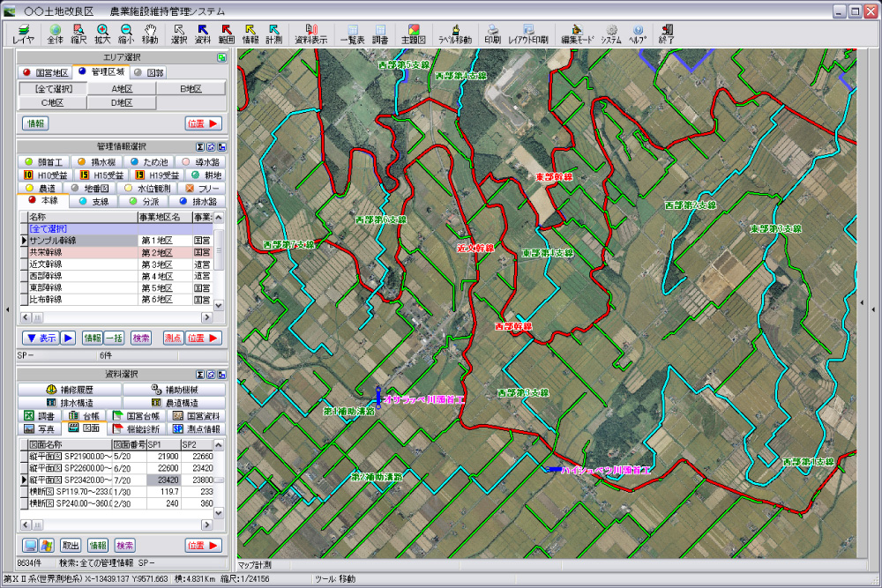882x588 pixels.
Task: Click the 取出 export button
Action: (71, 545)
